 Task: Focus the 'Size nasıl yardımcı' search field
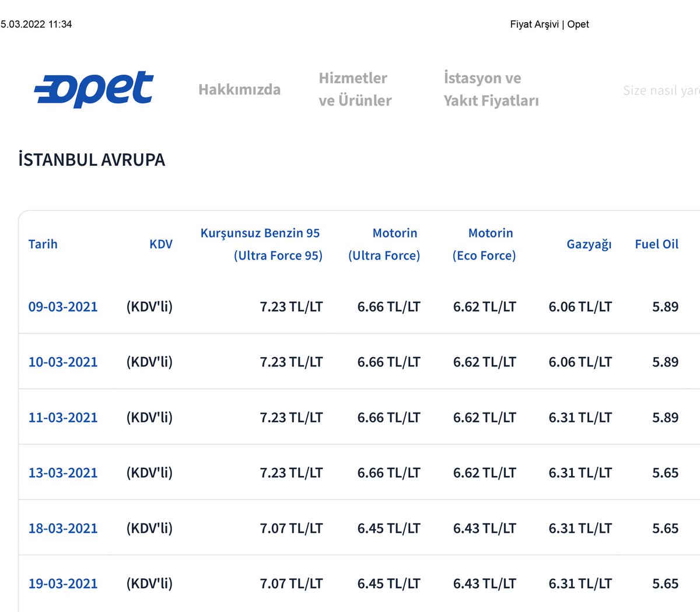(x=661, y=90)
